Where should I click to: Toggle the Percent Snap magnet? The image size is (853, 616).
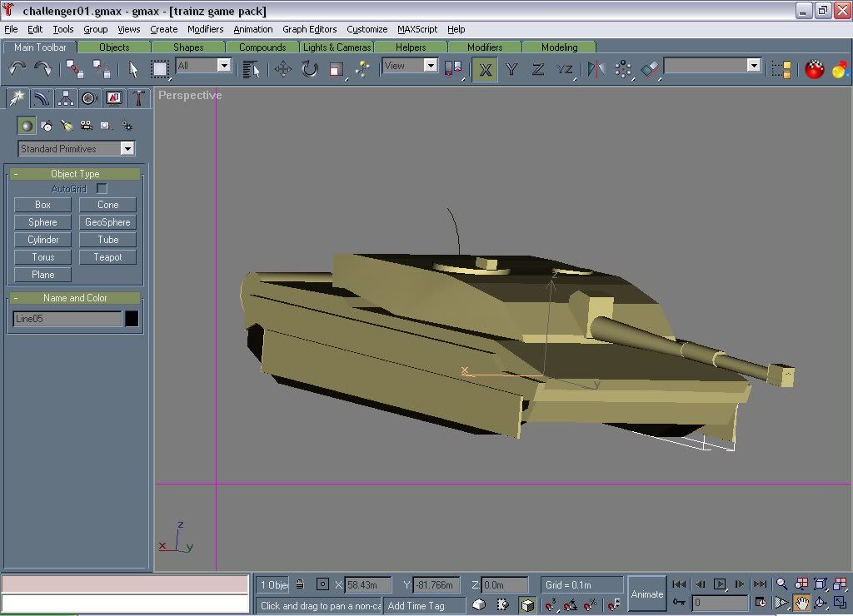click(590, 604)
